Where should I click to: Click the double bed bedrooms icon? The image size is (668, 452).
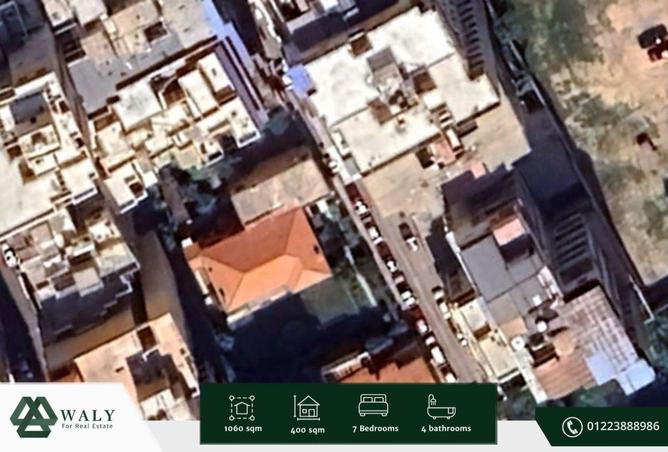point(374,405)
